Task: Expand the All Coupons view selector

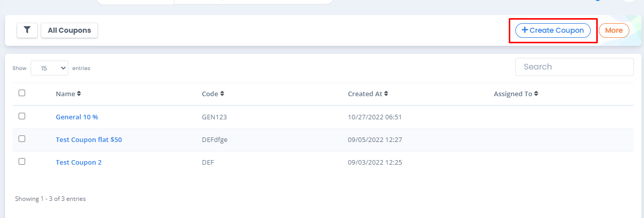Action: point(69,30)
